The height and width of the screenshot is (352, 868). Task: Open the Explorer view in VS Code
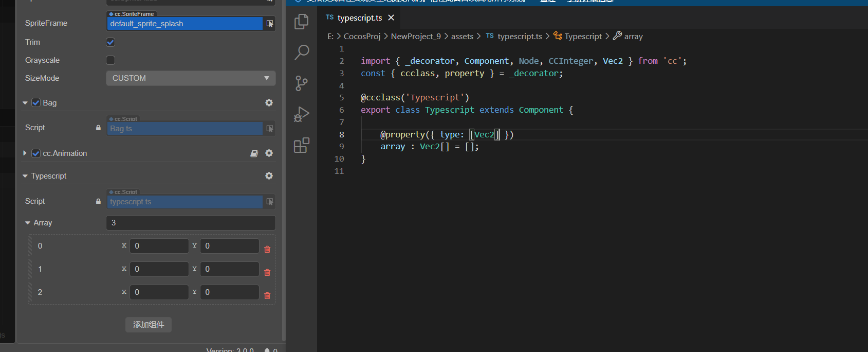302,22
